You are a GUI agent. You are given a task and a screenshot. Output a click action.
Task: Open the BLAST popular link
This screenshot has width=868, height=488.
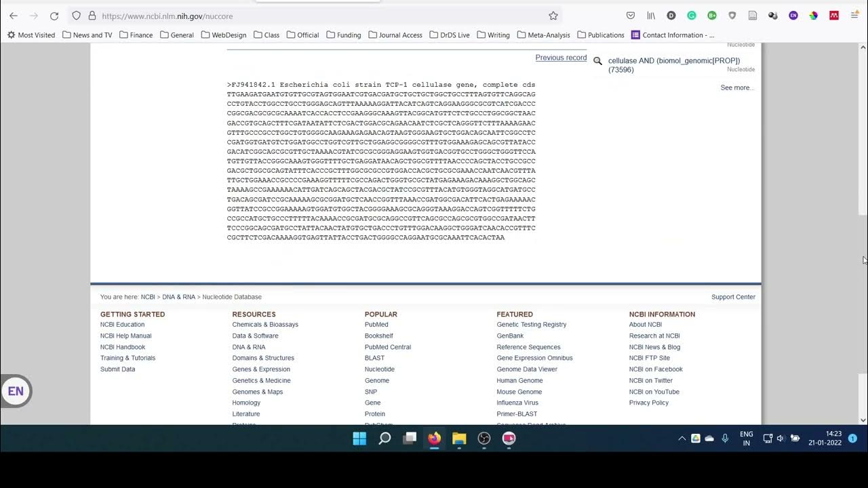374,358
